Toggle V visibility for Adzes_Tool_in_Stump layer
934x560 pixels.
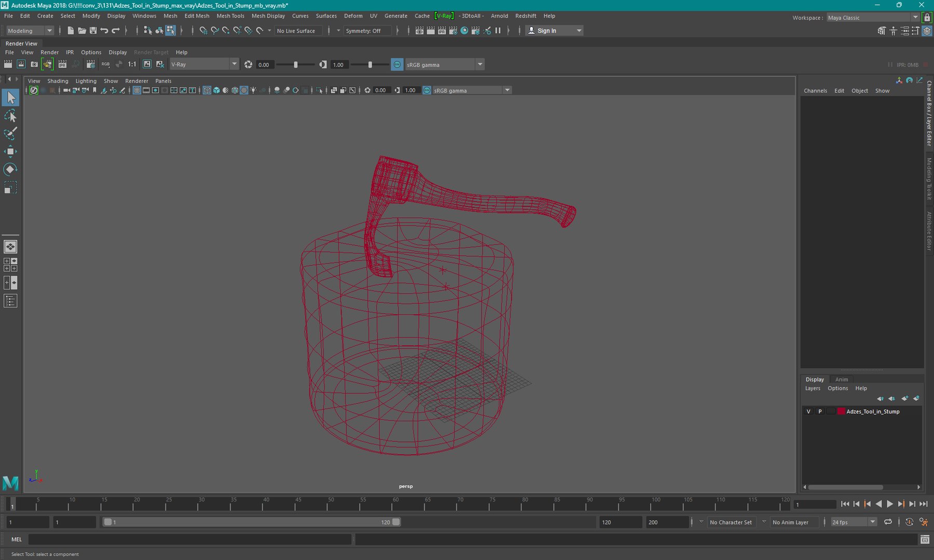tap(808, 411)
